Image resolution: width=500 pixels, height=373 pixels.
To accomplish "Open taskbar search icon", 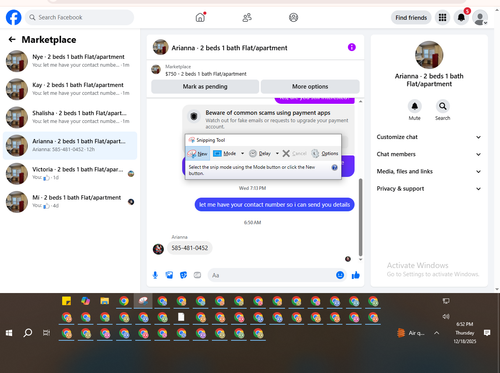I will [x=28, y=333].
